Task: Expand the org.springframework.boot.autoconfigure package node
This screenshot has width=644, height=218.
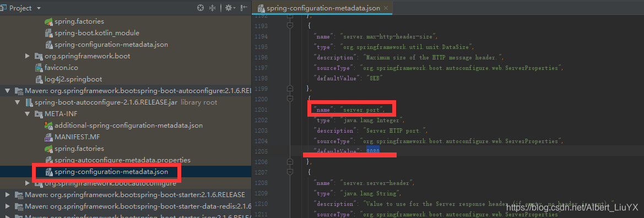Action: point(28,183)
